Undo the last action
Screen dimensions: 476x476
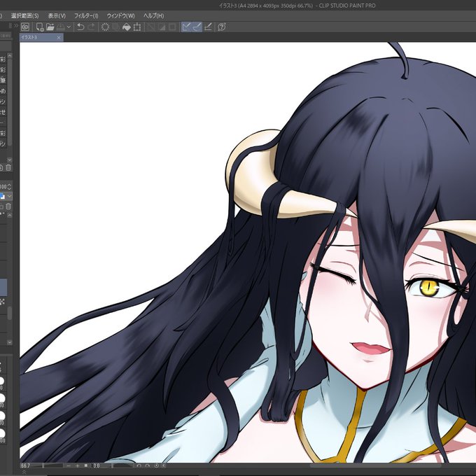pos(80,27)
